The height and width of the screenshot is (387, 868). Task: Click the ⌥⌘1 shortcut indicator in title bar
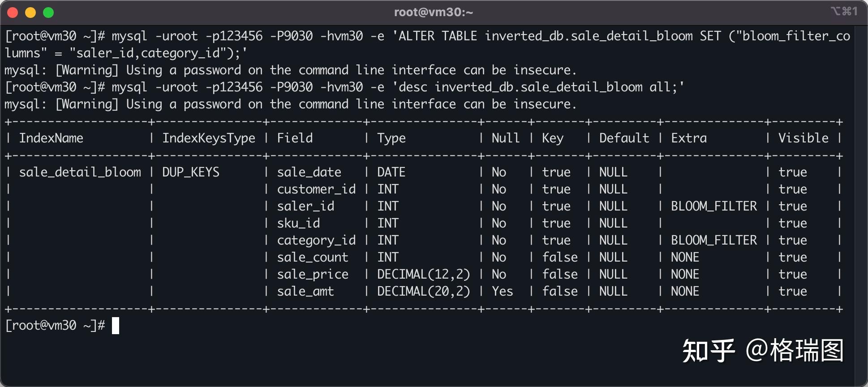click(844, 11)
